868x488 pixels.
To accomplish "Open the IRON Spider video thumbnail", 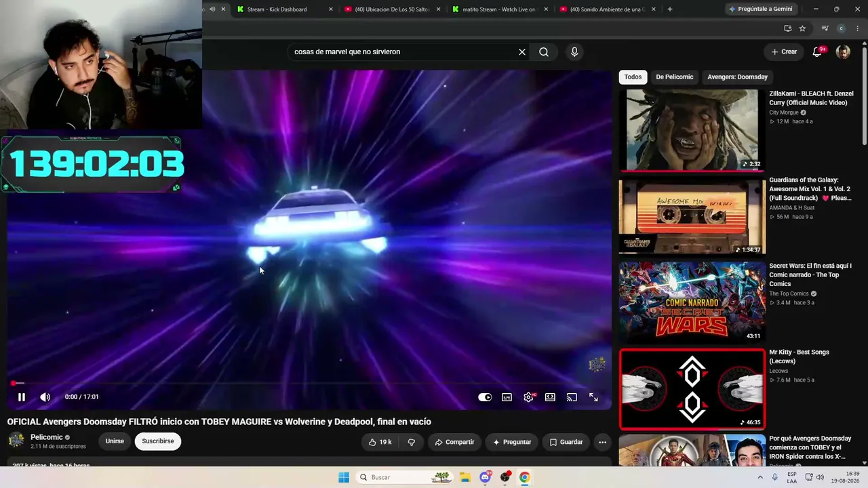I will point(692,450).
